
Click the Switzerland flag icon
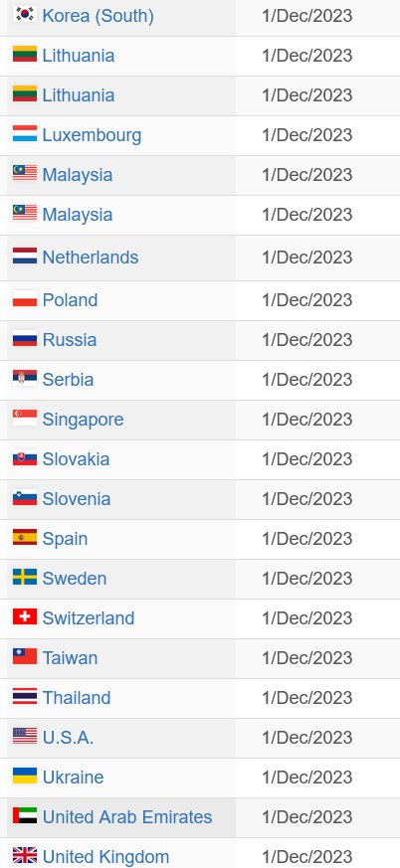[x=25, y=617]
